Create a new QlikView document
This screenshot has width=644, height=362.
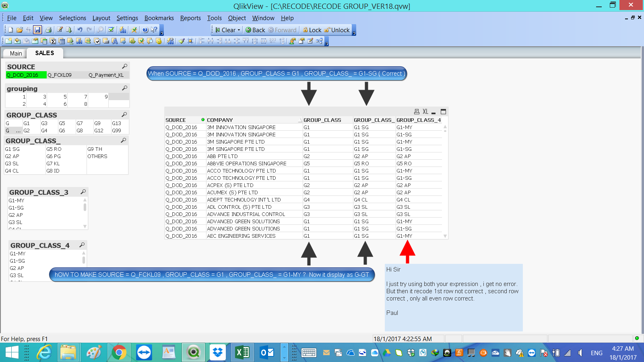pyautogui.click(x=10, y=30)
